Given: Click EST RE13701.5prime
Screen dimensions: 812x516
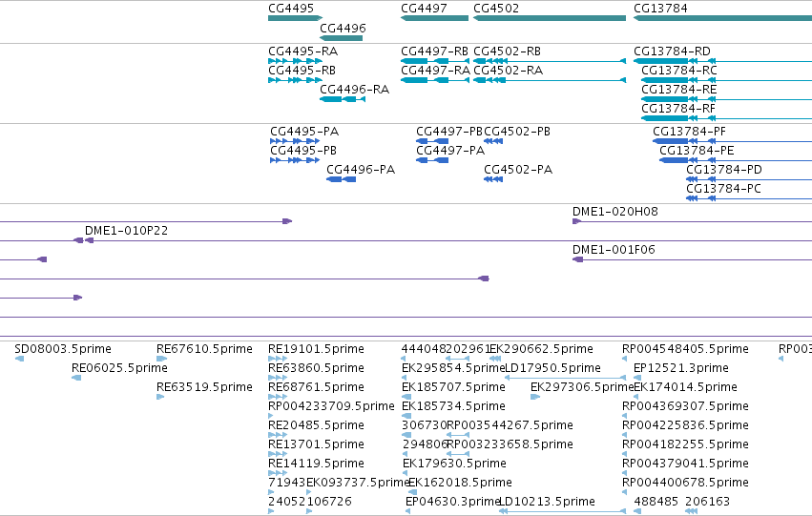Looking at the screenshot, I should [316, 444].
